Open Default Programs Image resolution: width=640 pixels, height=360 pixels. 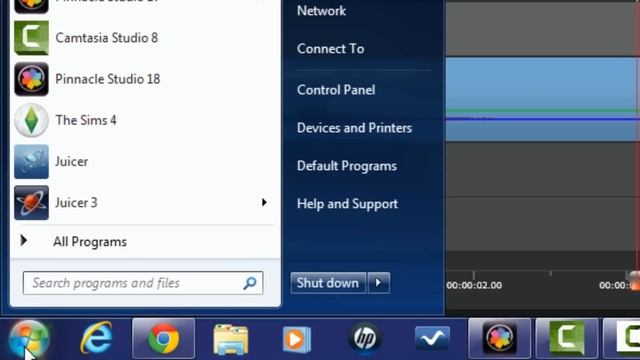tap(347, 166)
